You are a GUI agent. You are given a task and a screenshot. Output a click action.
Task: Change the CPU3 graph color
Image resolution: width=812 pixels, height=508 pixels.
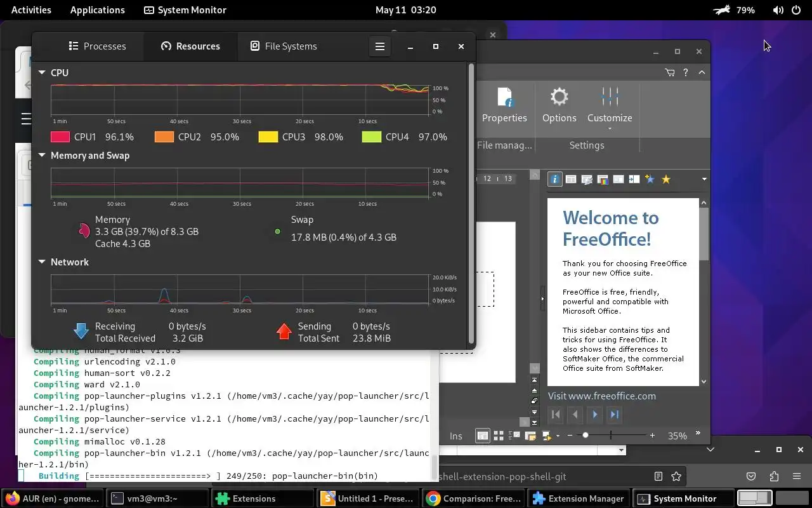[x=268, y=137]
